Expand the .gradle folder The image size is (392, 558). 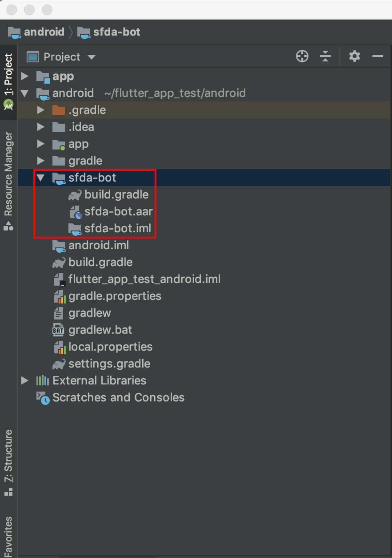point(41,110)
